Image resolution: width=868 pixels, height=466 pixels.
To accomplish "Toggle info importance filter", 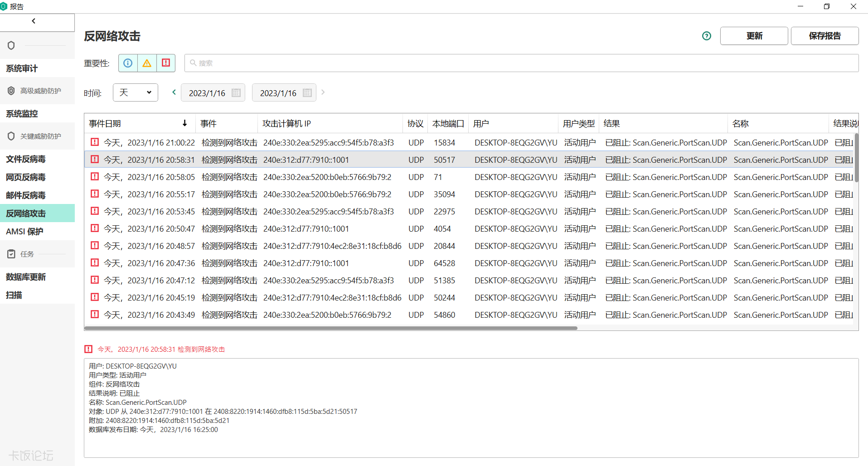I will (128, 63).
